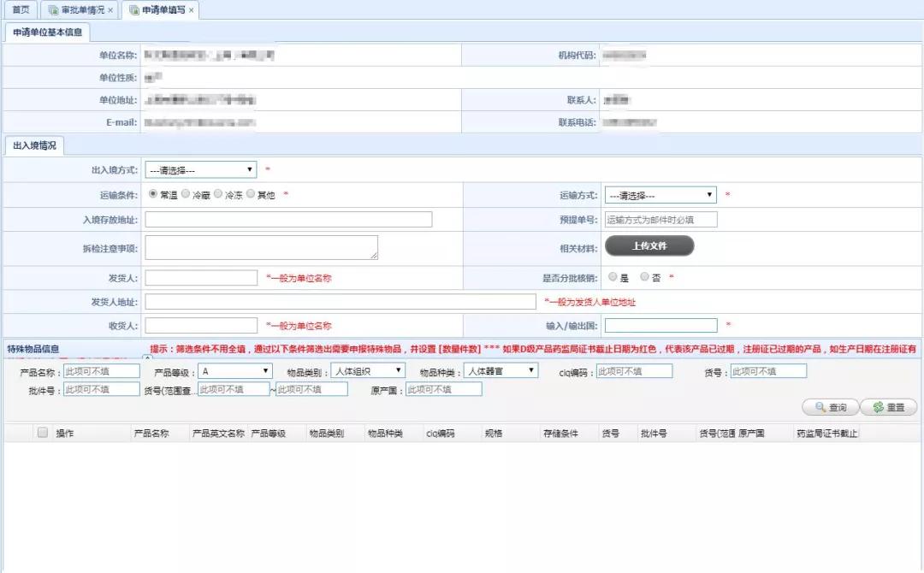
Task: Switch to the 首页 tab
Action: (x=20, y=11)
